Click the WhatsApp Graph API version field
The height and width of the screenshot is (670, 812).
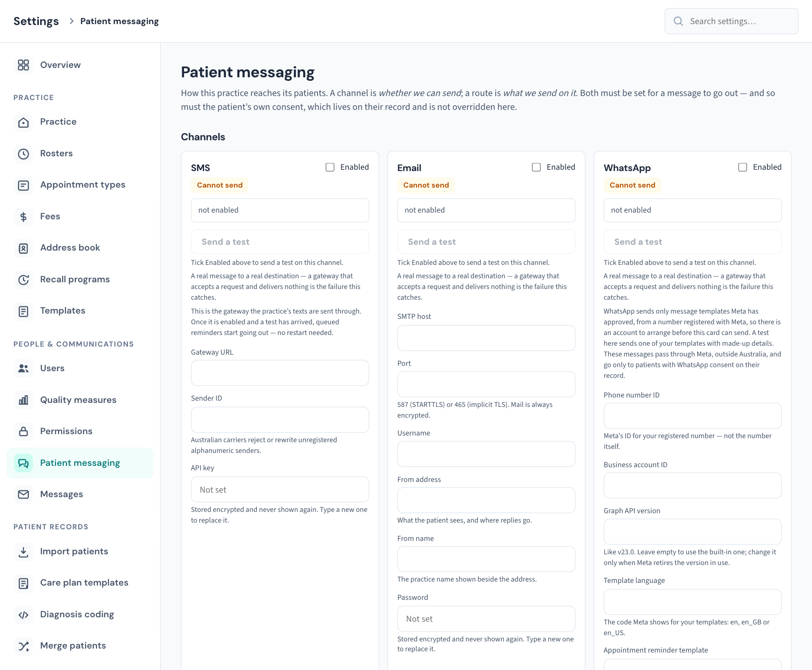pos(693,532)
